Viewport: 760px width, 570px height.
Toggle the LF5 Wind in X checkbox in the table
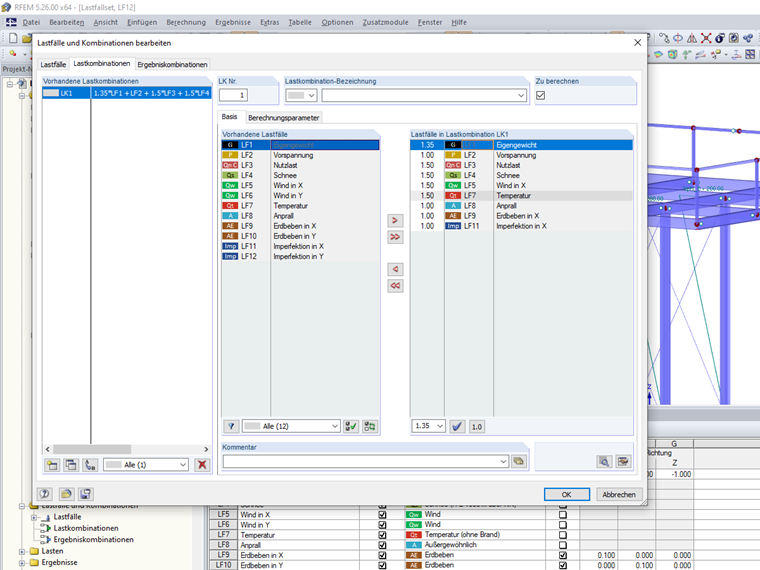point(382,515)
